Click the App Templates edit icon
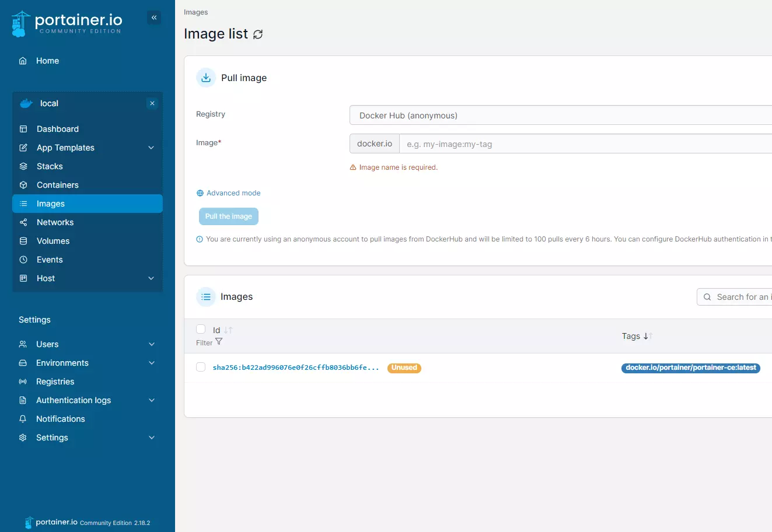This screenshot has height=532, width=772. click(x=23, y=148)
